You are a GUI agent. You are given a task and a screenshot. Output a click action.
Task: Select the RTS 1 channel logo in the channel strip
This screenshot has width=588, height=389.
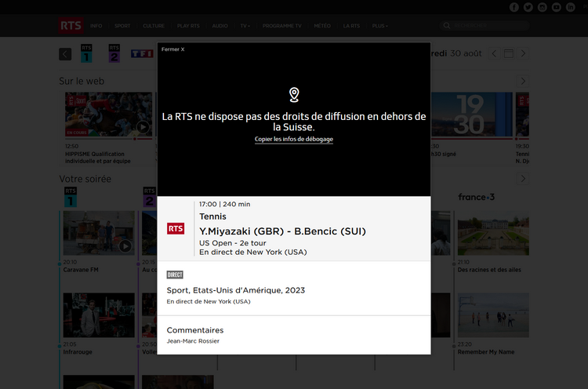point(86,53)
